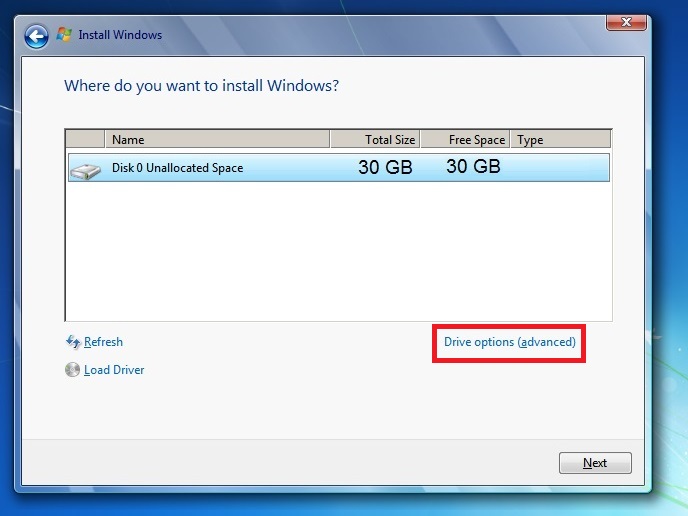Screen dimensions: 688x516
Task: Select the Disk 0 Unallocated Space row
Action: tap(339, 167)
